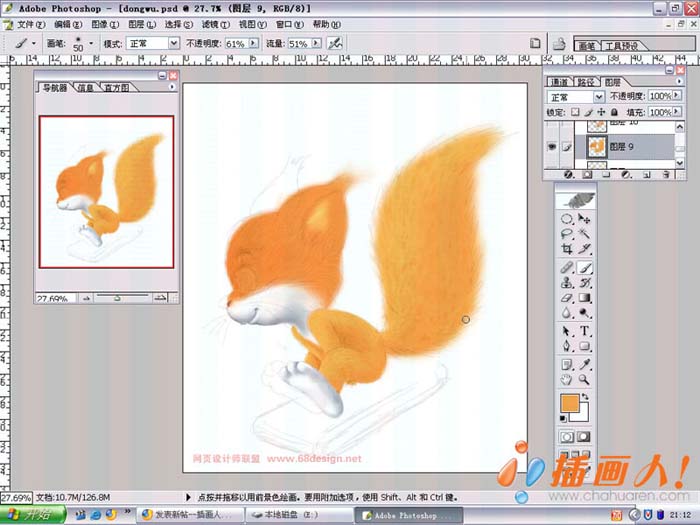The height and width of the screenshot is (525, 700).
Task: Switch to the 信息 tab
Action: pyautogui.click(x=85, y=88)
